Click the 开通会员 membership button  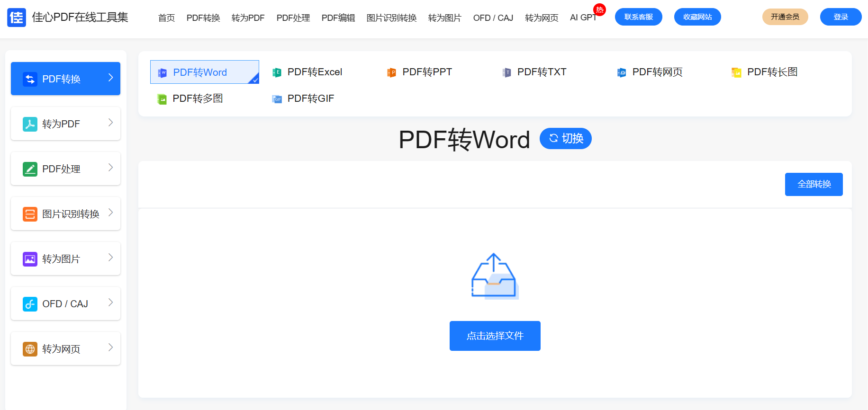pos(785,17)
